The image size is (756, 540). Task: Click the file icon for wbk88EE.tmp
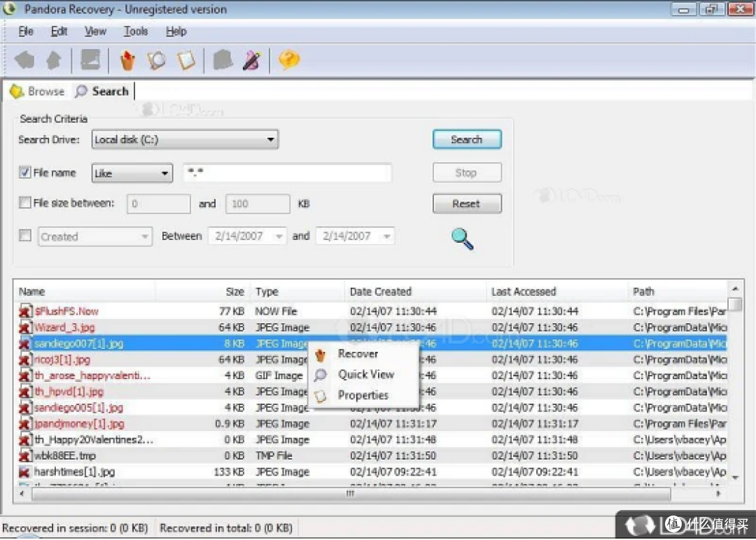click(x=25, y=455)
